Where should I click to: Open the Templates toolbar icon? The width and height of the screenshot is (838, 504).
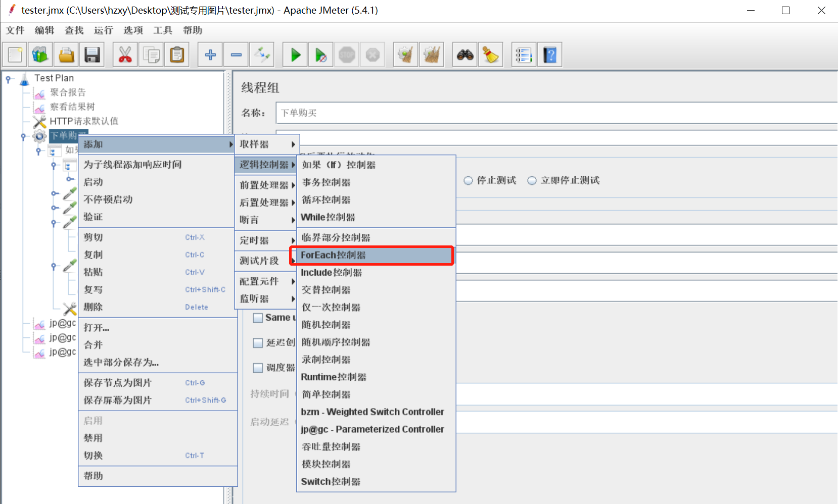coord(40,55)
